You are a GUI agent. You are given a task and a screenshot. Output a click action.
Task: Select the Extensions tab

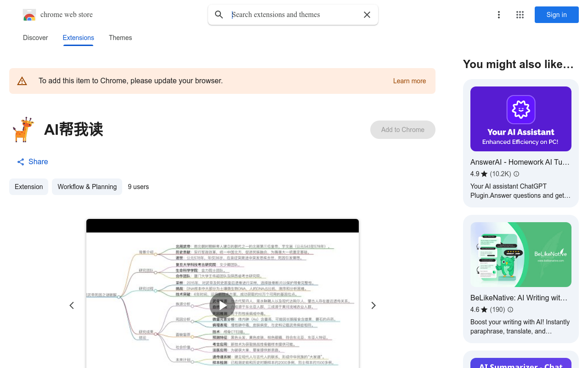[78, 38]
